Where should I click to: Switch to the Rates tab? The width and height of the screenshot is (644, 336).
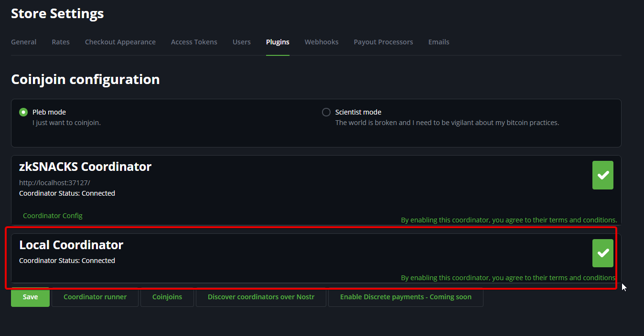61,42
